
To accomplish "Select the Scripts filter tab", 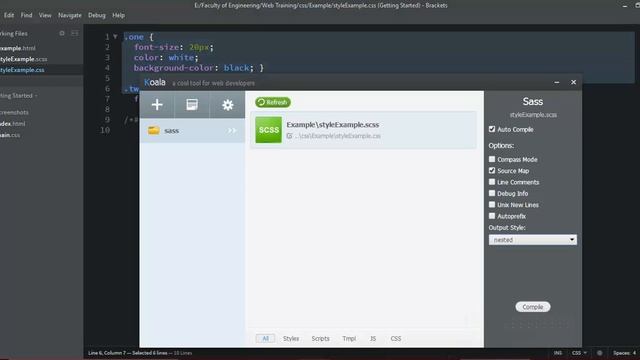I will (320, 338).
